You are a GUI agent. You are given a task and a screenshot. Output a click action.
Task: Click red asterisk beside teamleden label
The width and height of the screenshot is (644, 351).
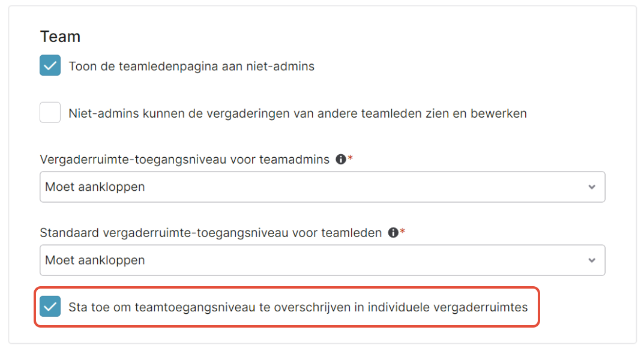pos(403,231)
